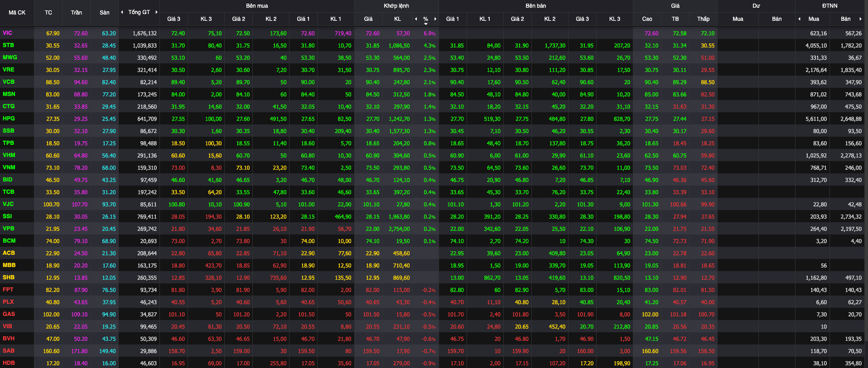Click VIC's total value 1,676,132
This screenshot has height=368, width=868.
click(x=145, y=33)
